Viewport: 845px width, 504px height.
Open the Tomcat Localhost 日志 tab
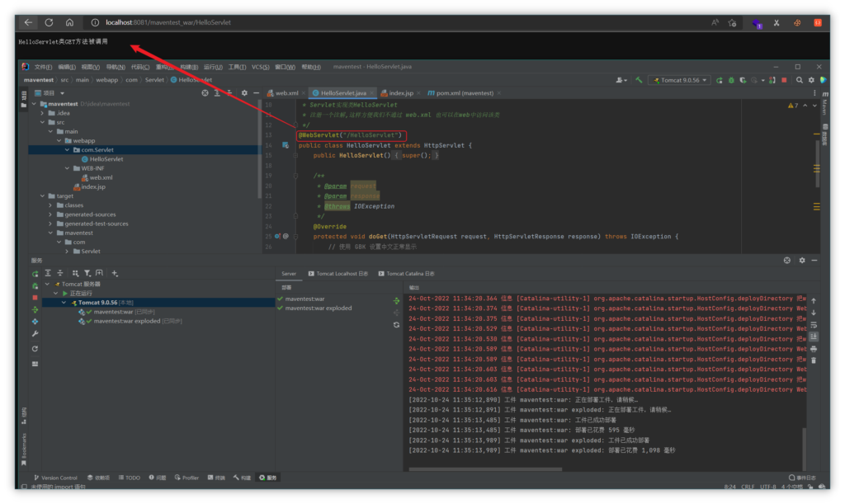coord(338,274)
